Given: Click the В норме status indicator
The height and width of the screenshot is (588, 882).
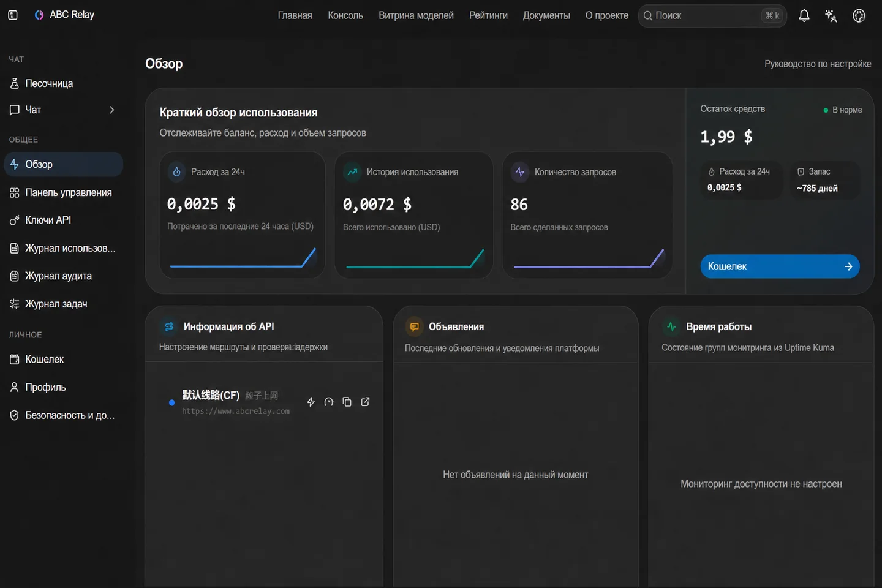Looking at the screenshot, I should coord(843,110).
